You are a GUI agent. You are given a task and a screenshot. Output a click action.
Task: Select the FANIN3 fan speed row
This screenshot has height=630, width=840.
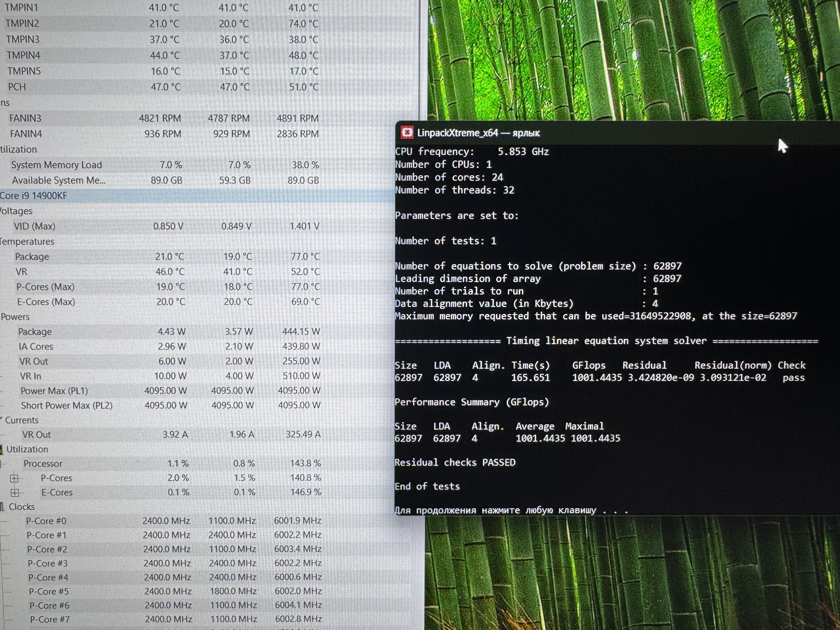(25, 118)
